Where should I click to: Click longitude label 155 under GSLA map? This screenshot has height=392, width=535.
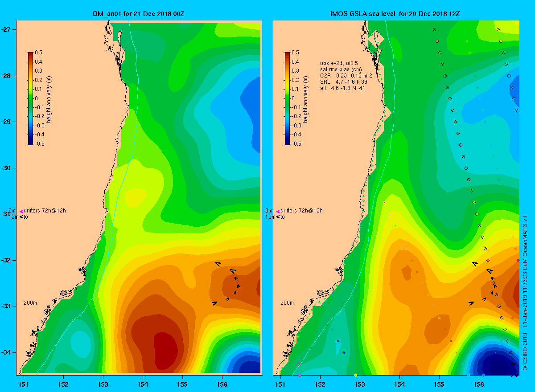pyautogui.click(x=439, y=384)
